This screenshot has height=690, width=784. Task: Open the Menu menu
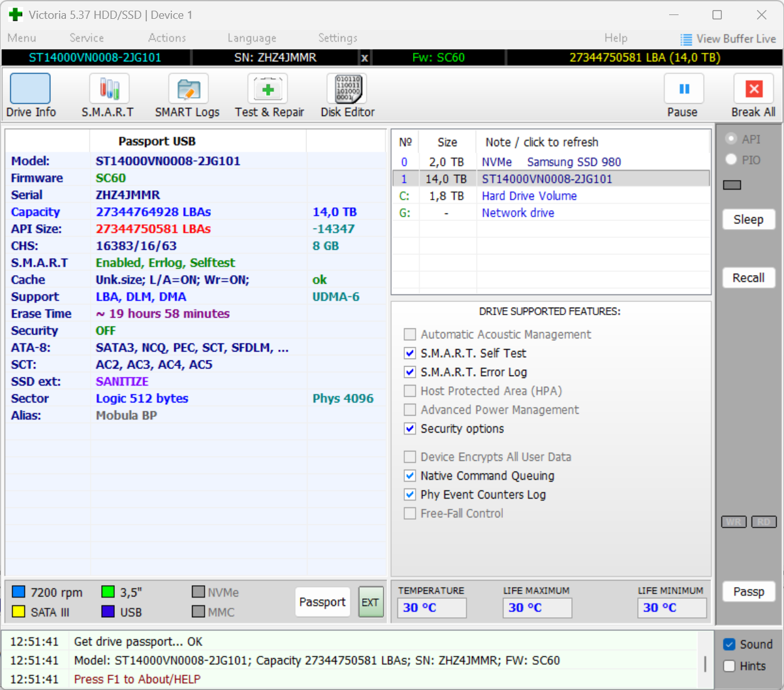[22, 38]
